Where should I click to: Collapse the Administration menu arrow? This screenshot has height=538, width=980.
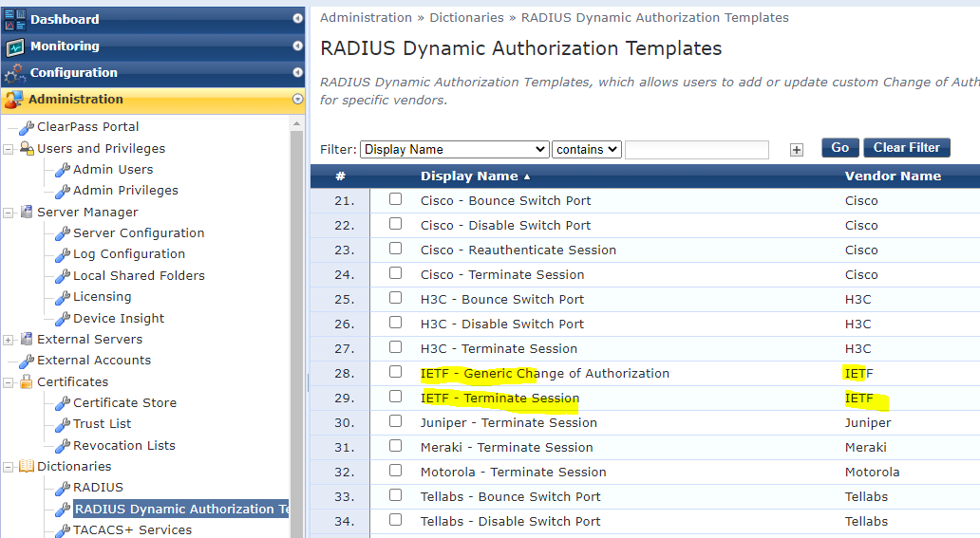297,99
